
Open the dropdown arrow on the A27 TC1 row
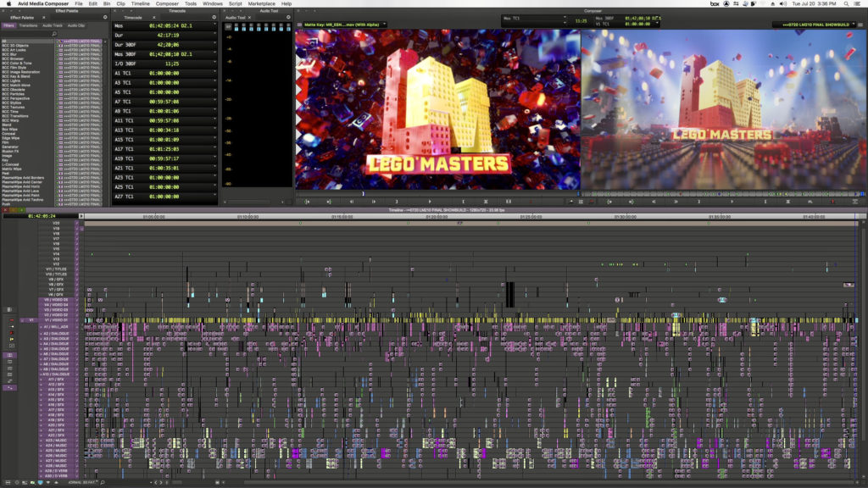pos(214,197)
